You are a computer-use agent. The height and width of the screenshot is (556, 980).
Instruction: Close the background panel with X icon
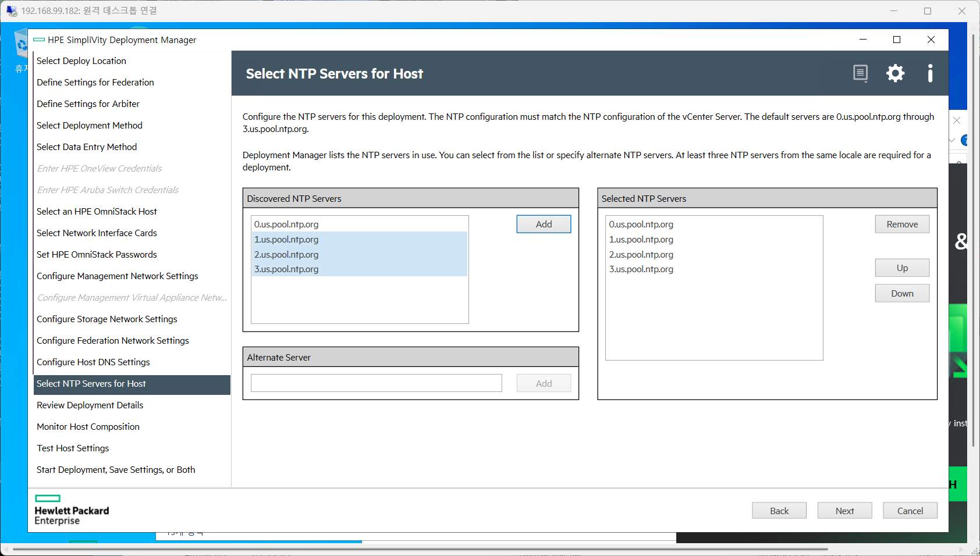[x=957, y=120]
